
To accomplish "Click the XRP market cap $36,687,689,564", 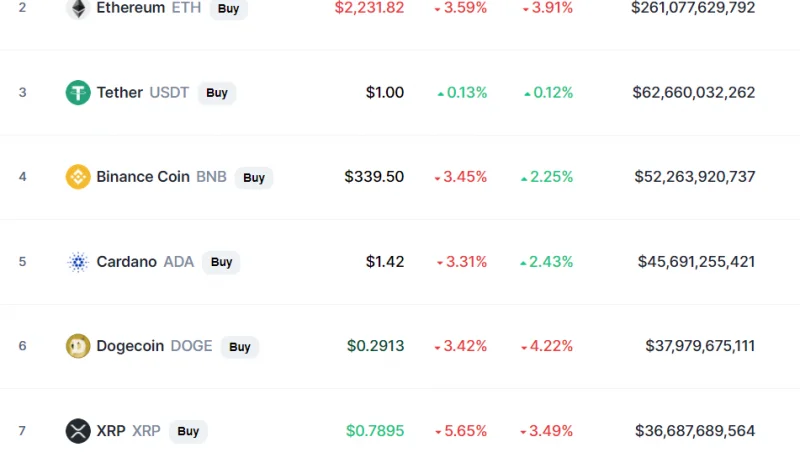I will tap(695, 430).
